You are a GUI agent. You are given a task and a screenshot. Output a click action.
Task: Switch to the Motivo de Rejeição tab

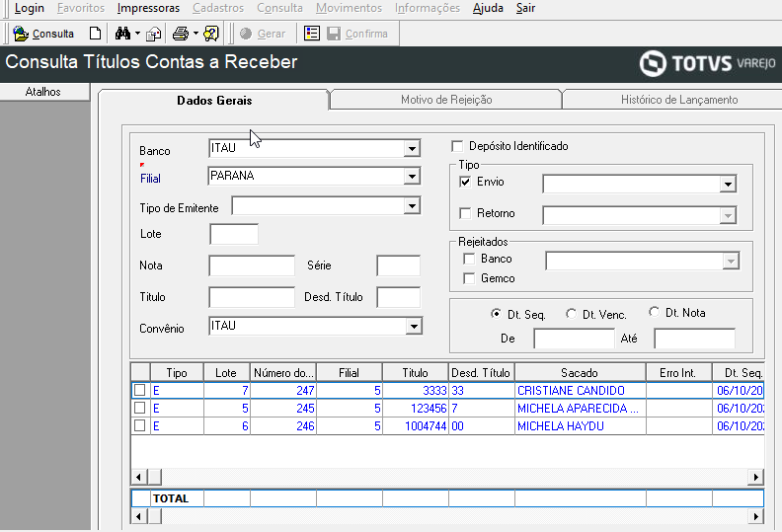pyautogui.click(x=446, y=100)
